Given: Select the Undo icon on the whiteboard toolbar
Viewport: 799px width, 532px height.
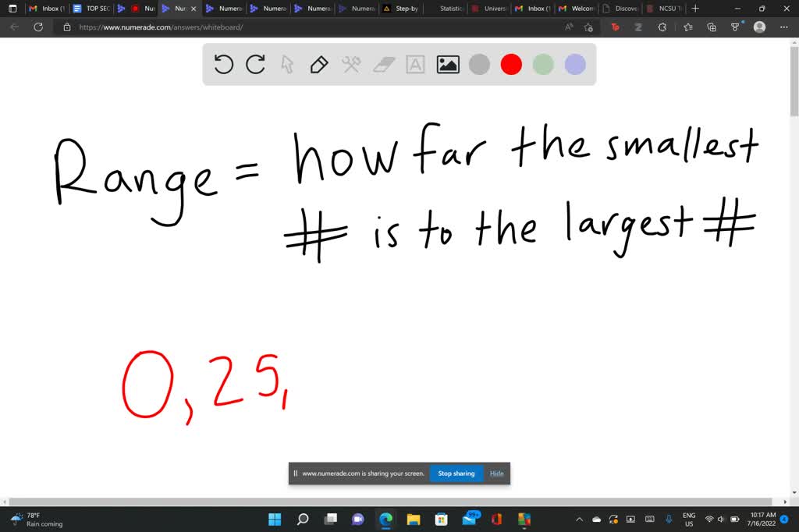Looking at the screenshot, I should coord(224,65).
